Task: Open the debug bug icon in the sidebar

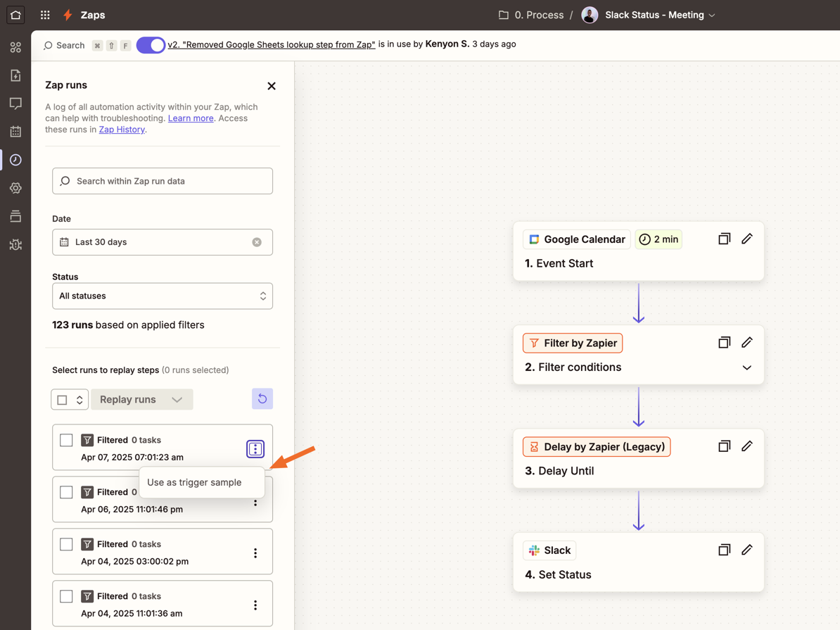Action: click(x=15, y=244)
